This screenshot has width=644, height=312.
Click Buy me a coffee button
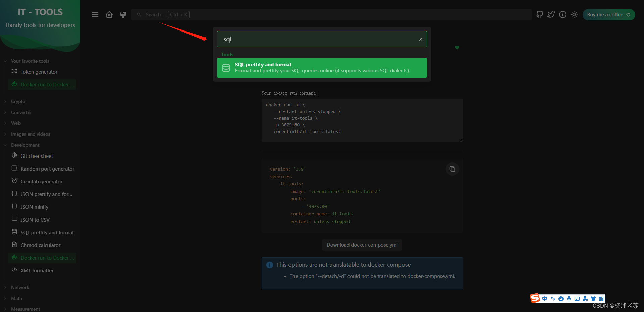pos(608,15)
